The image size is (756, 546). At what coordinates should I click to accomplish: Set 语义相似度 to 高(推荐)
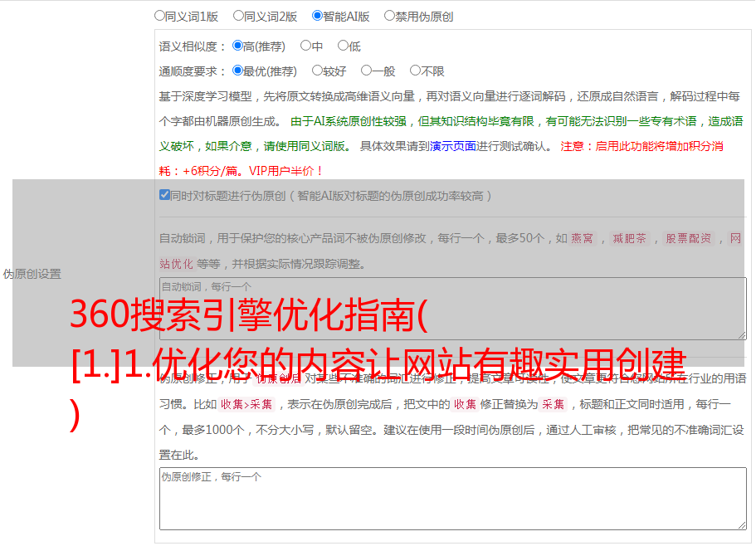coord(237,46)
